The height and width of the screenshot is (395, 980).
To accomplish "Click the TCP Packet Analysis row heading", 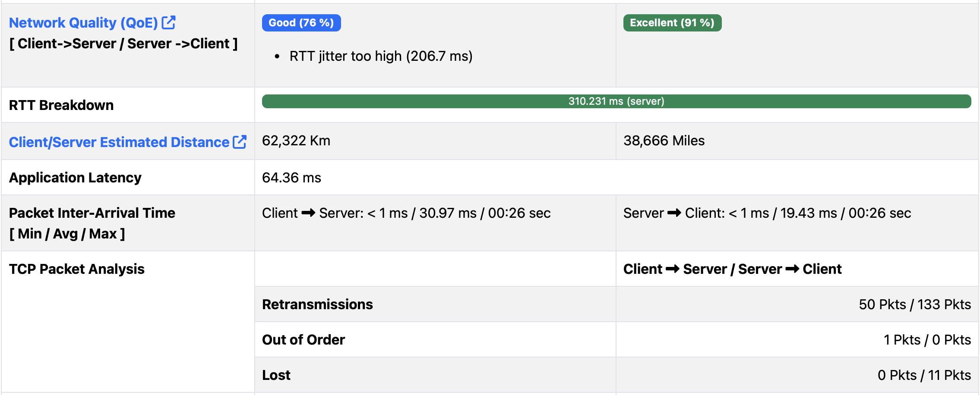I will coord(77,269).
